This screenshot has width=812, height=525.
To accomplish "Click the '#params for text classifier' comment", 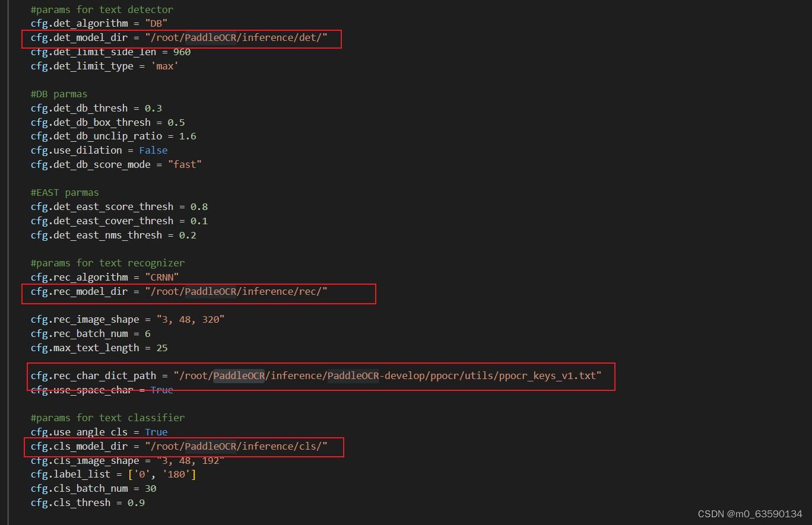I will tap(108, 418).
